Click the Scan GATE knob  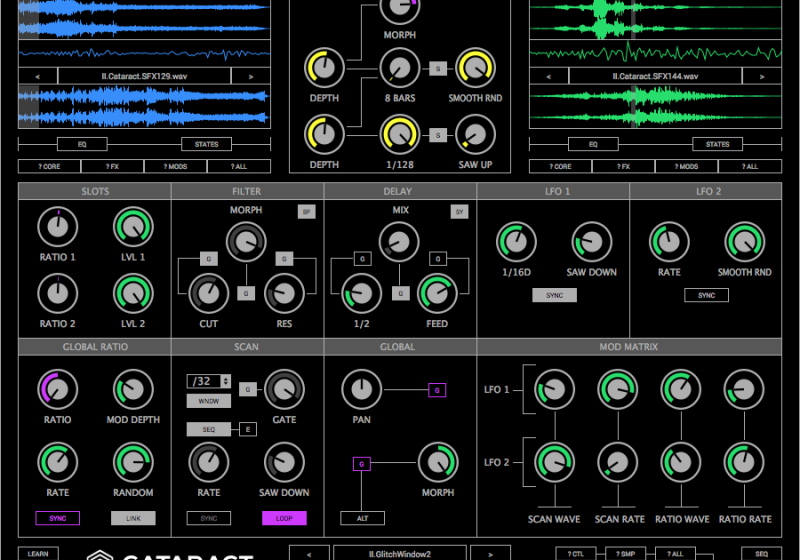284,390
